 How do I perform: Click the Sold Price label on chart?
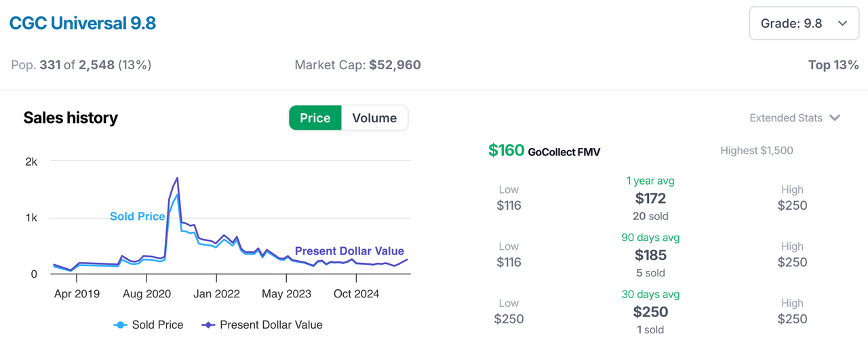(137, 217)
